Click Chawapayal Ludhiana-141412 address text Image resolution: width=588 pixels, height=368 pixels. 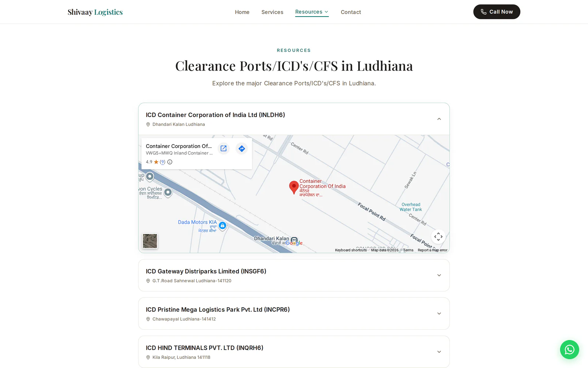[184, 319]
